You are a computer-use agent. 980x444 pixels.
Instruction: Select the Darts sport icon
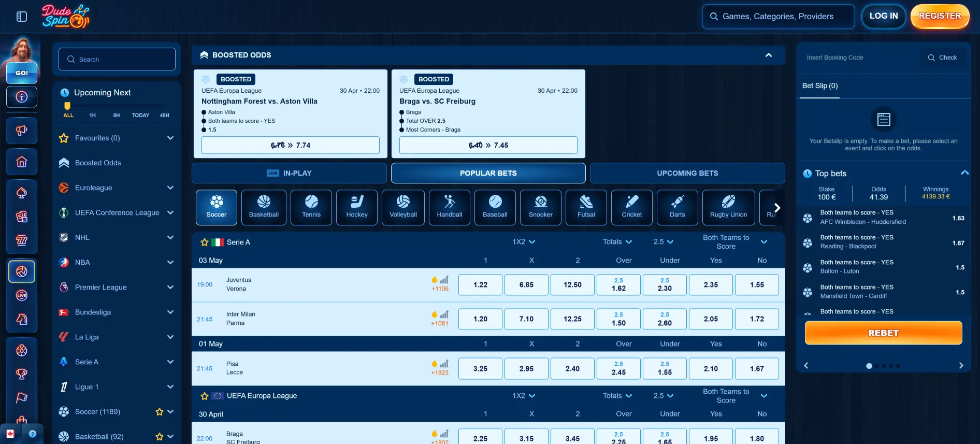click(x=678, y=207)
